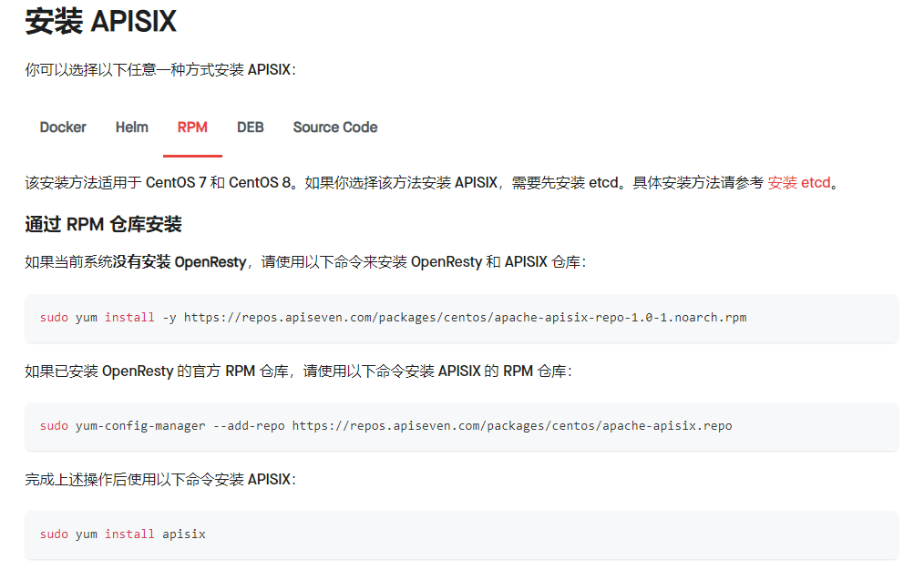This screenshot has height=570, width=924.
Task: Follow the 安装 etcd link
Action: (799, 182)
